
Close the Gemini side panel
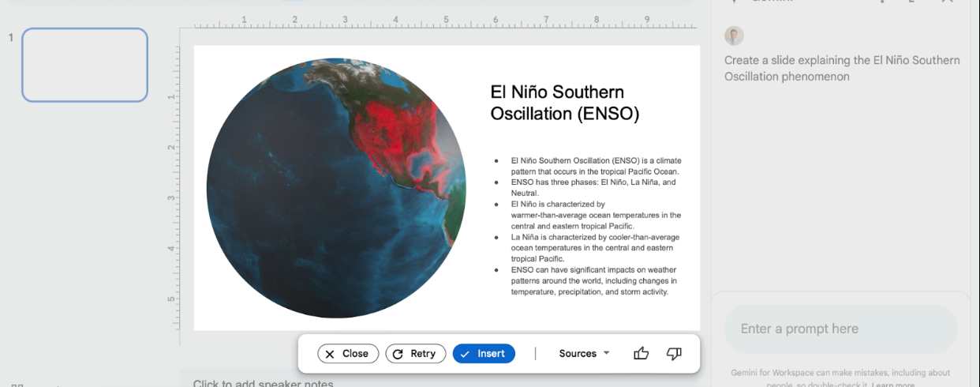pyautogui.click(x=948, y=2)
